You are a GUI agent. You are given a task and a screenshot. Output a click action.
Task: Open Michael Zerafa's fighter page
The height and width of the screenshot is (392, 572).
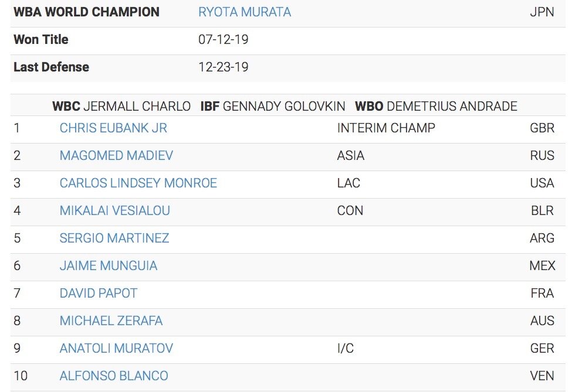tap(111, 321)
